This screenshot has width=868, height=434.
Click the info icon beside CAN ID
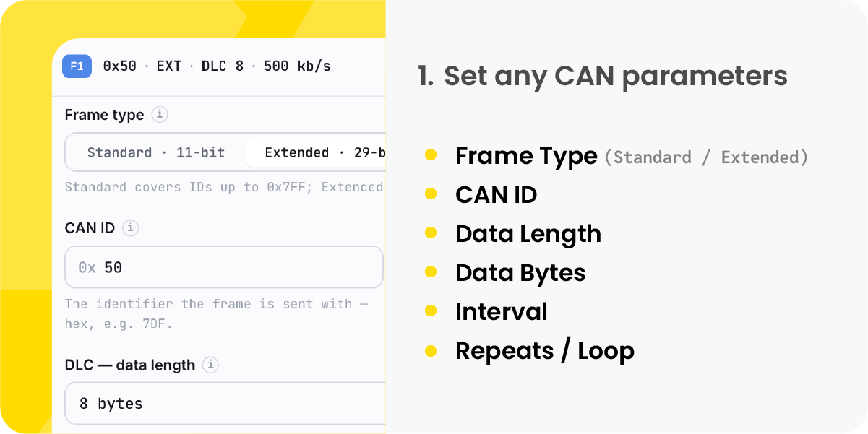[x=130, y=227]
